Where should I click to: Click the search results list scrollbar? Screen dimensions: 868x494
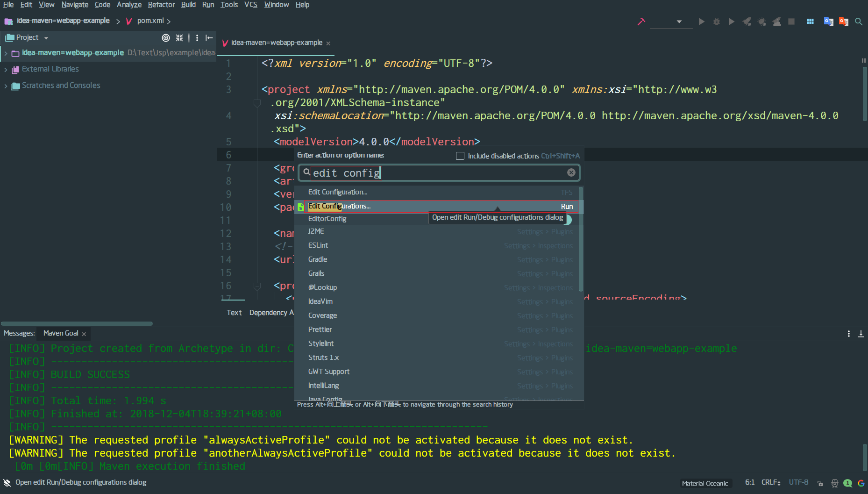tap(581, 239)
